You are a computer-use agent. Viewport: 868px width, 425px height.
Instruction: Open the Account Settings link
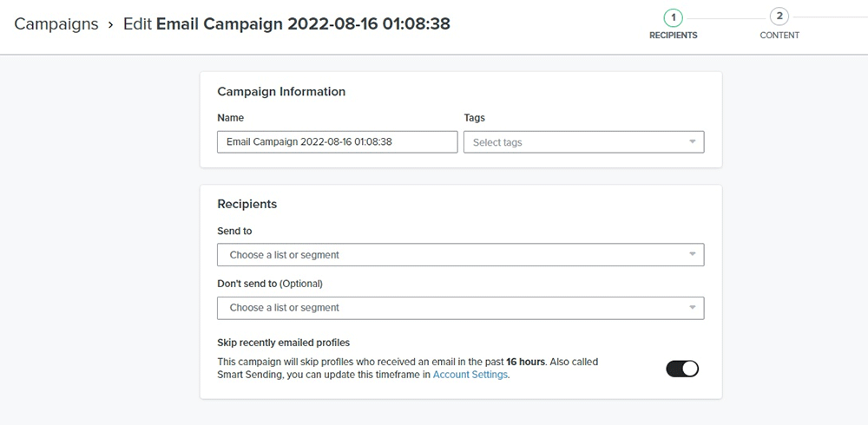coord(470,376)
